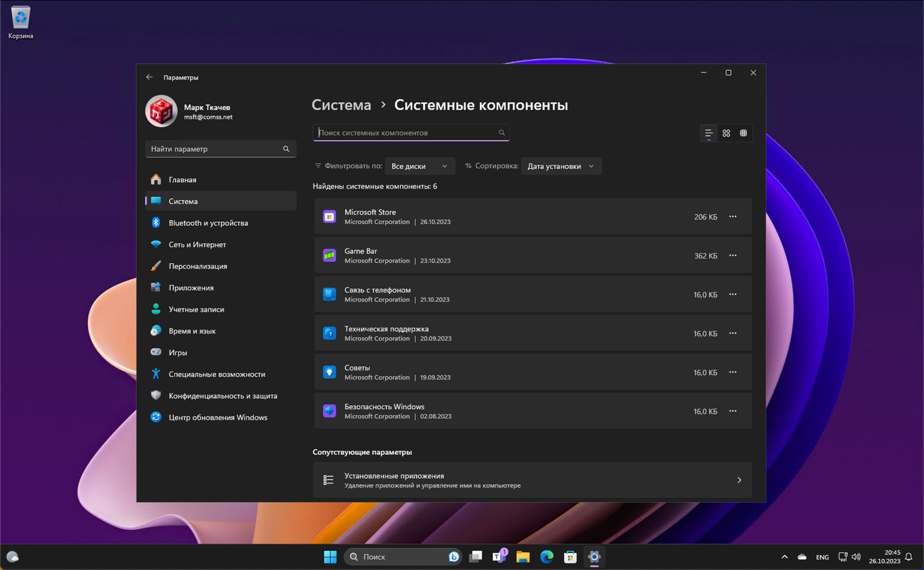924x570 pixels.
Task: Open the Recycle Bin desktop icon
Action: [x=20, y=23]
